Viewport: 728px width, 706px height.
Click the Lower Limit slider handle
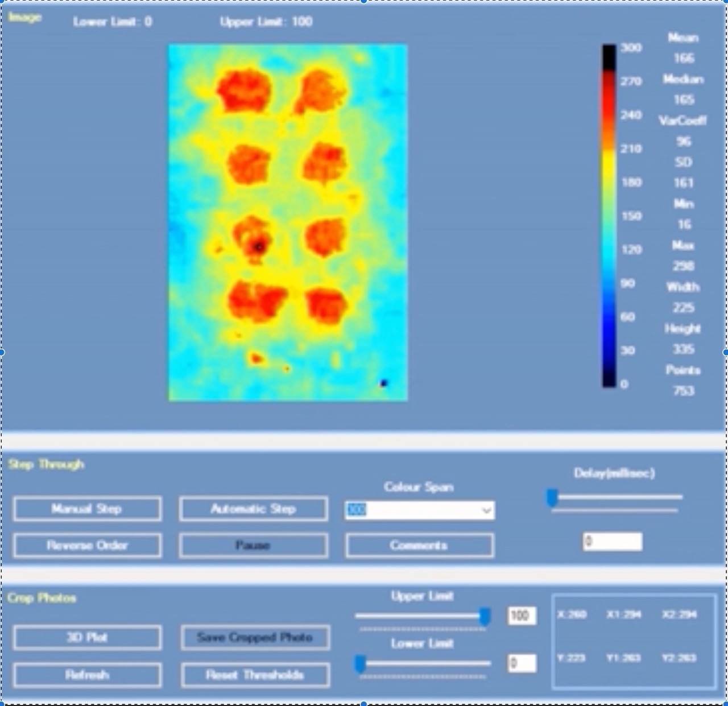click(x=360, y=663)
